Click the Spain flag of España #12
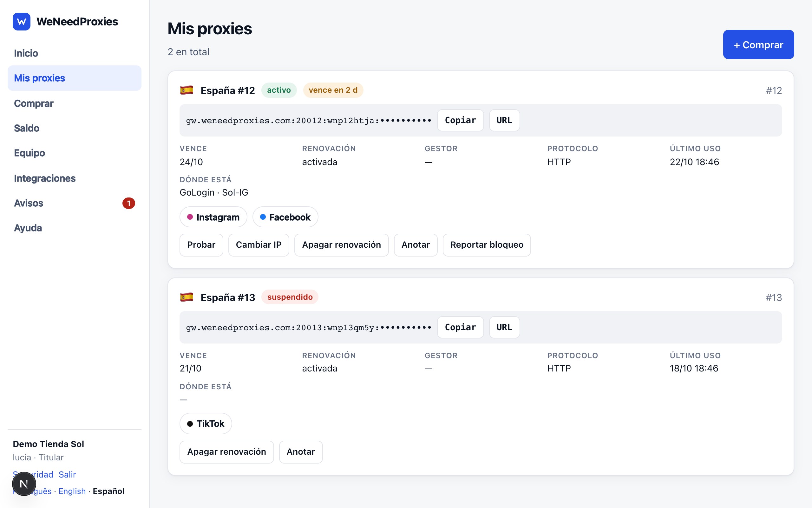 coord(187,90)
